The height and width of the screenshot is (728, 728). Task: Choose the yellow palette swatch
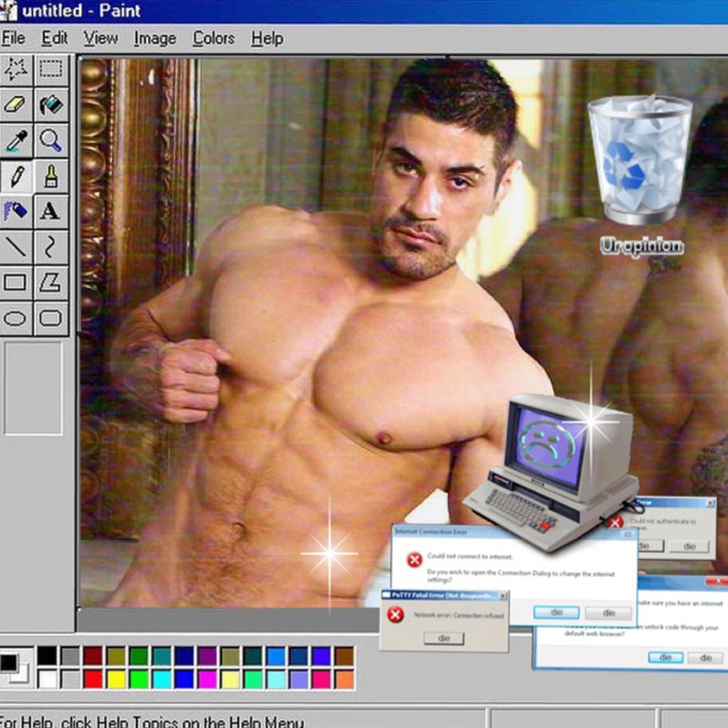coord(116,678)
